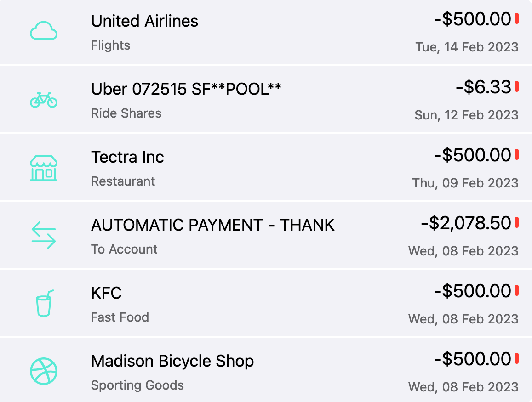Click the Flights category label
Image resolution: width=532 pixels, height=402 pixels.
110,45
